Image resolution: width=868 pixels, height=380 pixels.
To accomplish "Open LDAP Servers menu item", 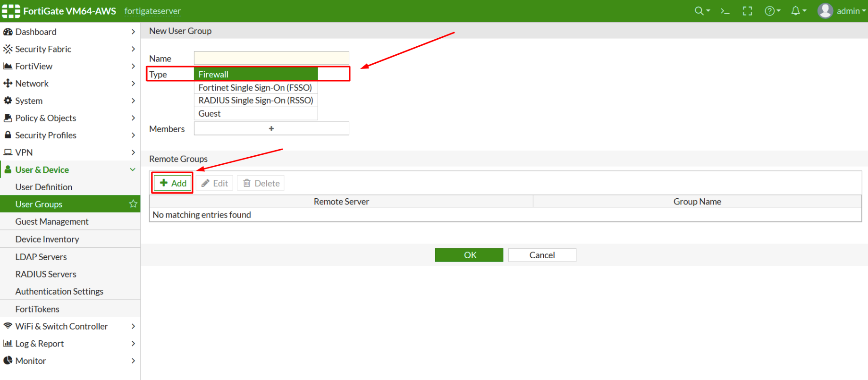I will (70, 257).
